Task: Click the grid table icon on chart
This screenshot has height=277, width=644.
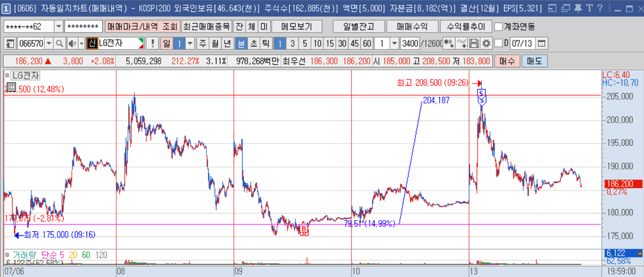Action: [12, 87]
